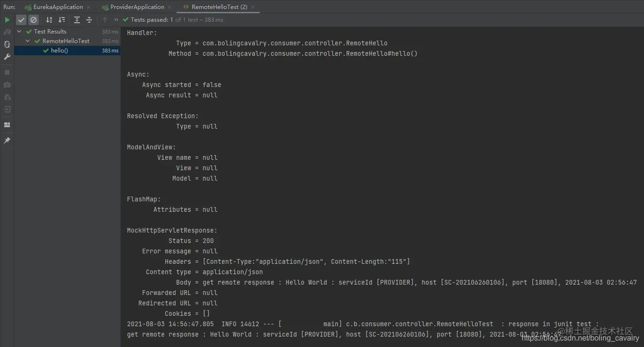Toggle Show Passed tests checkmark button

21,20
